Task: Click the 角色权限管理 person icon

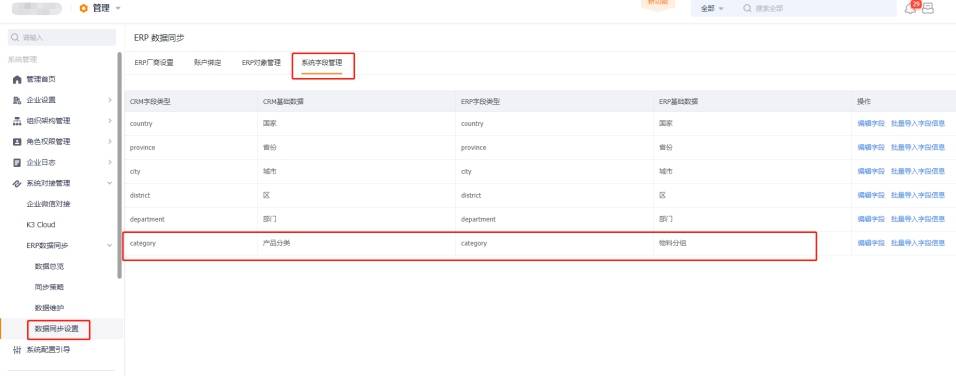Action: click(17, 142)
